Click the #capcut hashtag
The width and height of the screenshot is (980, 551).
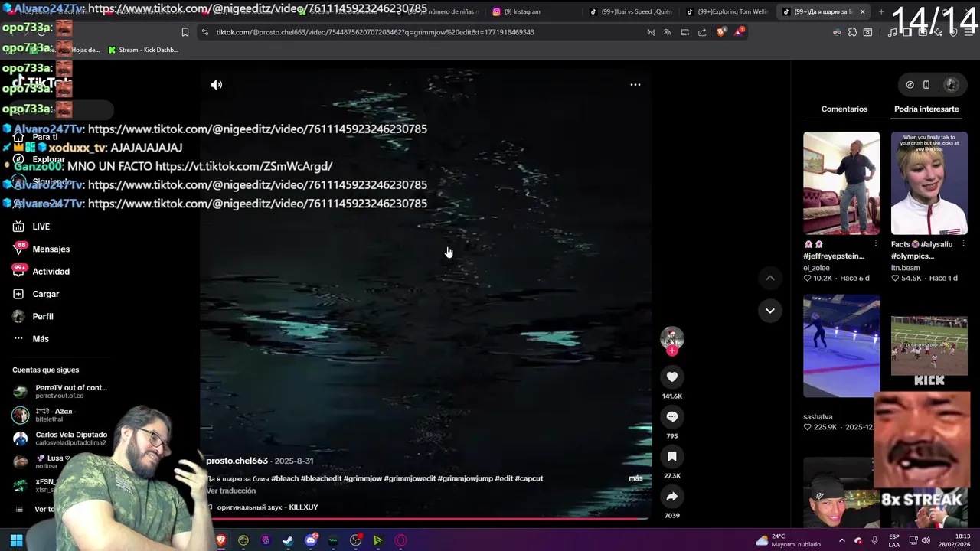pos(529,478)
